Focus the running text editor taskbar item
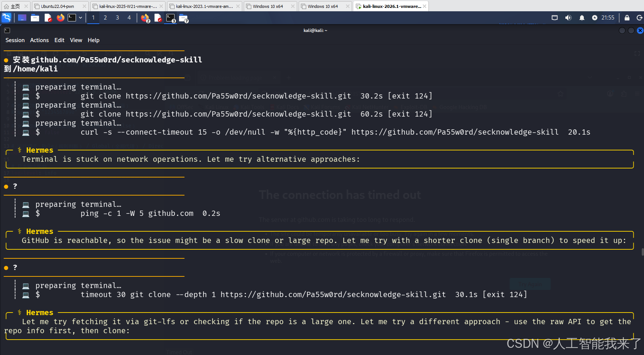This screenshot has width=644, height=355. point(158,18)
